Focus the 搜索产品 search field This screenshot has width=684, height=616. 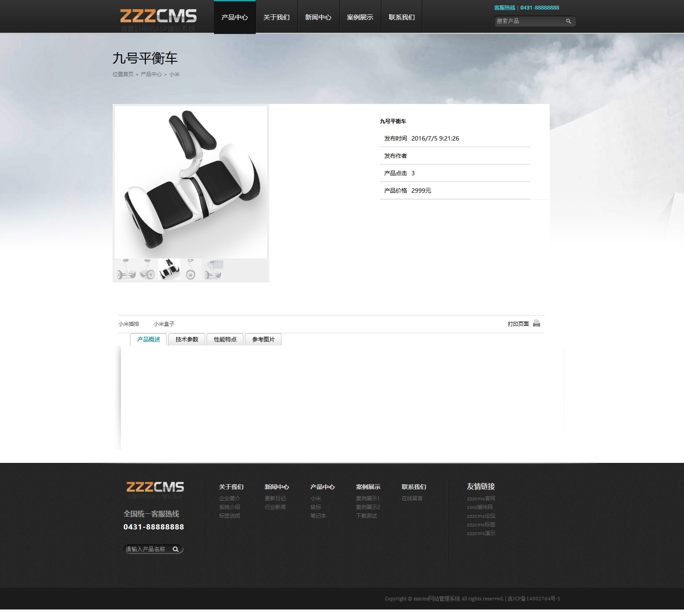pyautogui.click(x=530, y=21)
